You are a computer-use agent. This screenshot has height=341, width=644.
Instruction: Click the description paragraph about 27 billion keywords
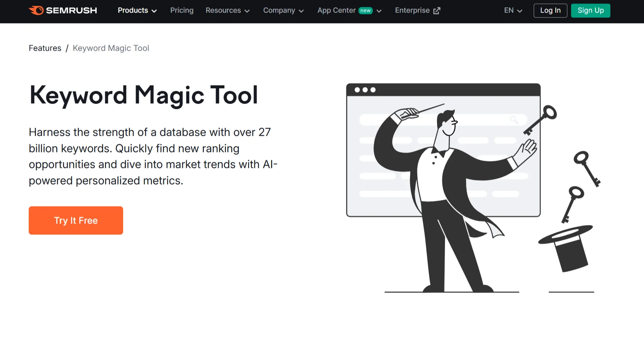click(x=153, y=156)
